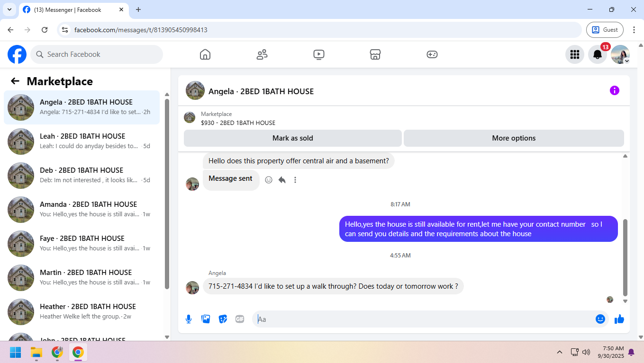
Task: Open Angela's 2BED 1BATH HOUSE conversation
Action: point(82,107)
